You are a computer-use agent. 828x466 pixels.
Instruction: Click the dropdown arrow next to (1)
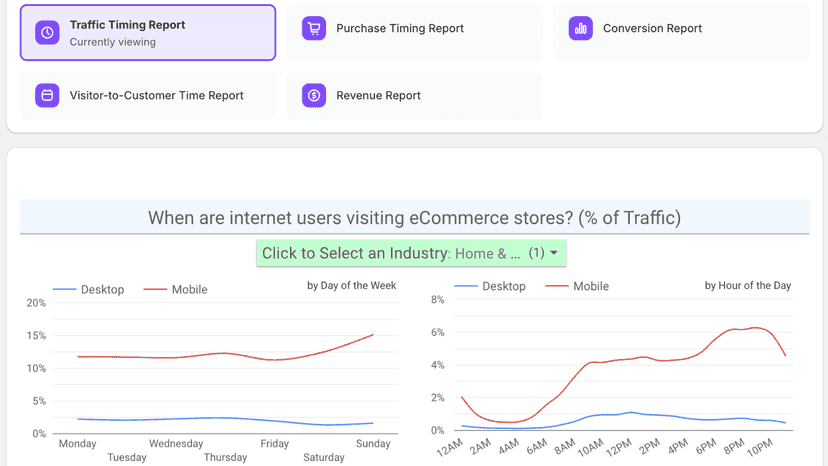pos(554,253)
